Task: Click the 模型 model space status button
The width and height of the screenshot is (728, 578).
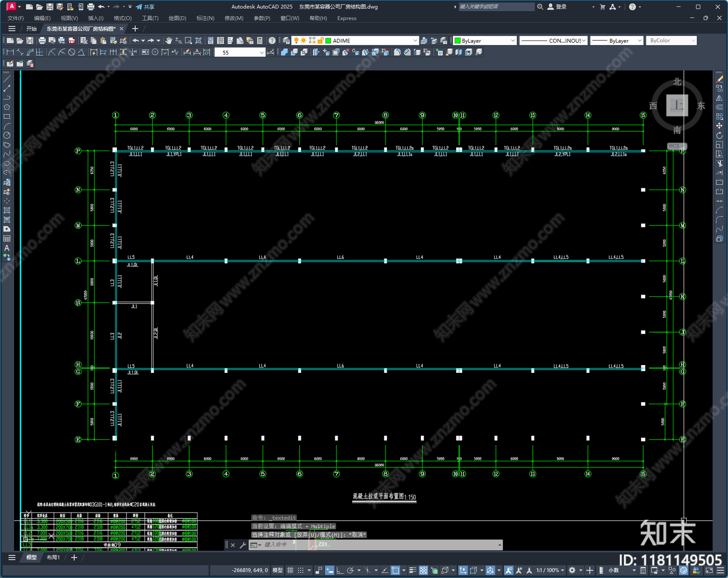Action: 278,570
